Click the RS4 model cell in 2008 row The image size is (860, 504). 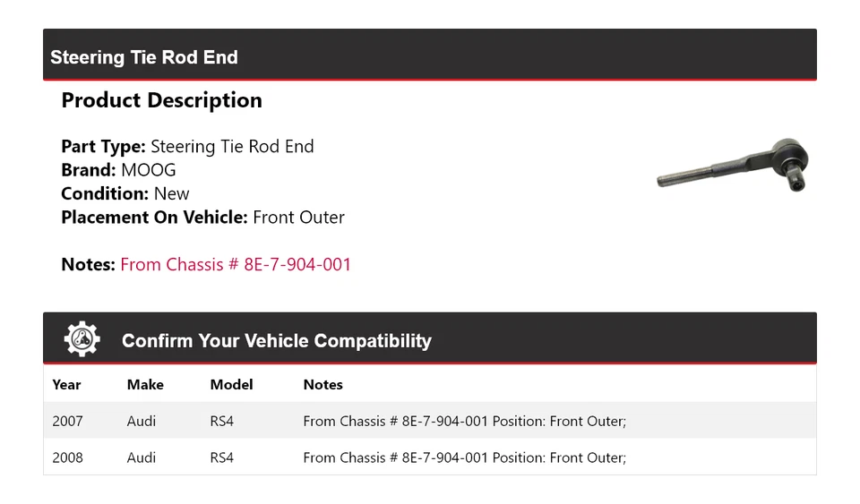point(221,457)
